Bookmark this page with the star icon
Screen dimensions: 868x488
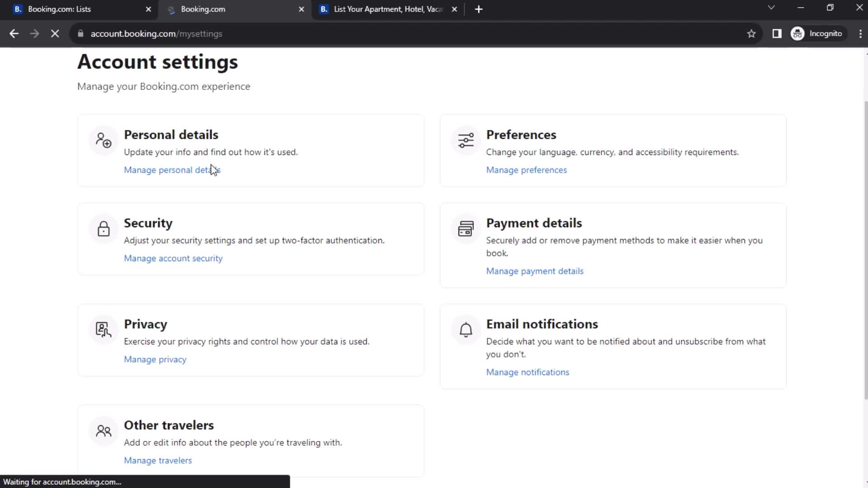751,33
